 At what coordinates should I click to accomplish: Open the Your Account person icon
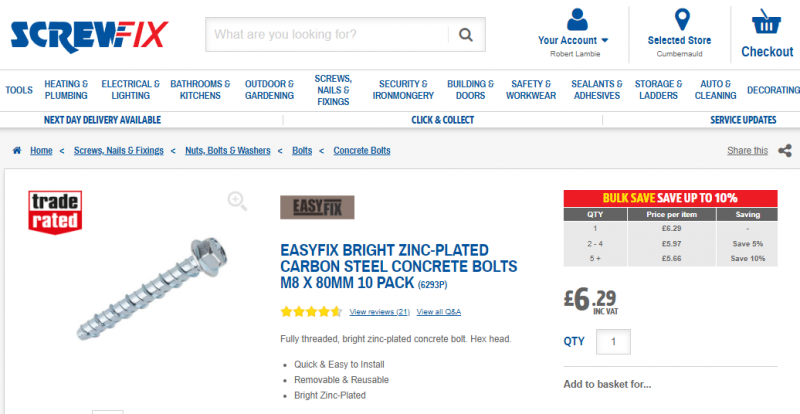(575, 20)
